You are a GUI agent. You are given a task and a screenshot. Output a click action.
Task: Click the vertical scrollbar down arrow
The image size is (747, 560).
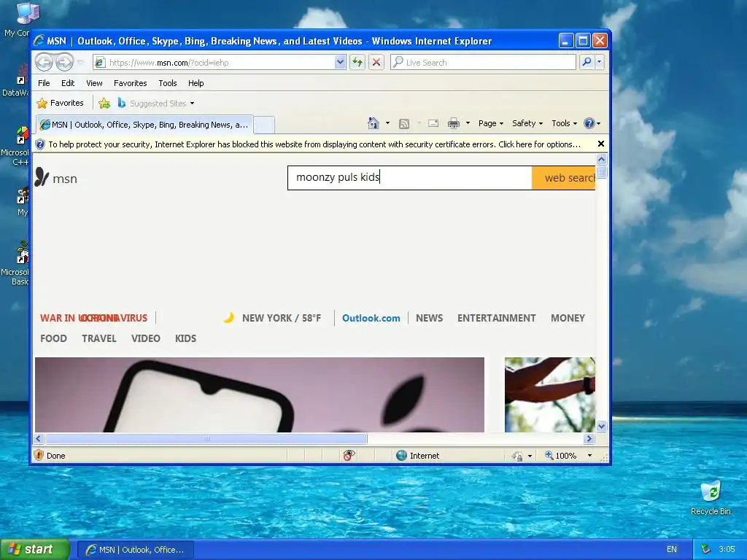pos(601,426)
